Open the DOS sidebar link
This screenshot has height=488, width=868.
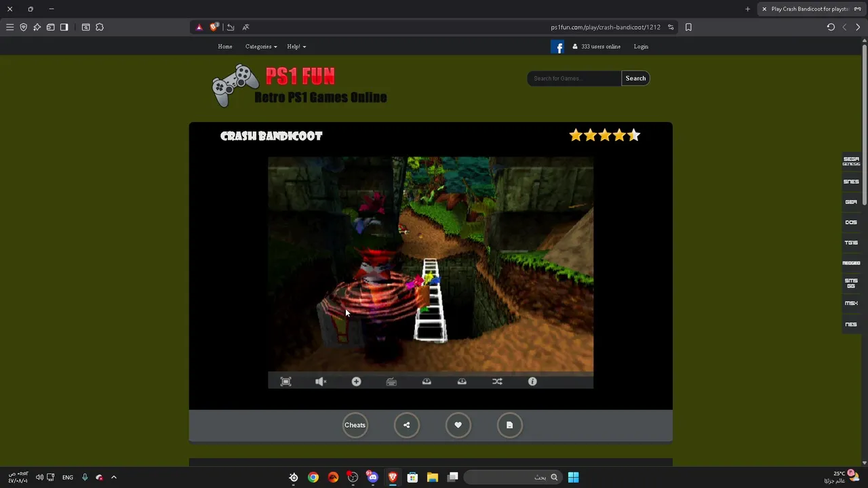851,222
